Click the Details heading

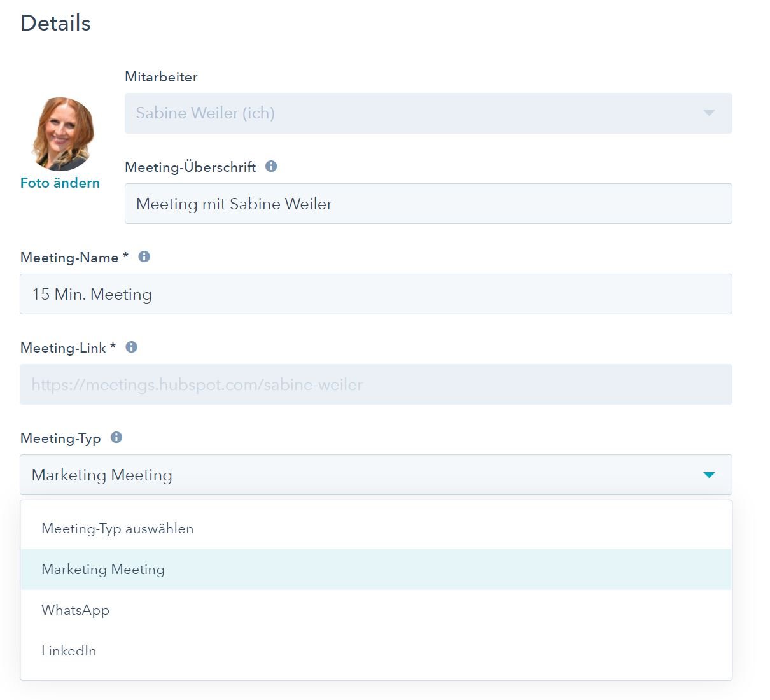[x=55, y=23]
